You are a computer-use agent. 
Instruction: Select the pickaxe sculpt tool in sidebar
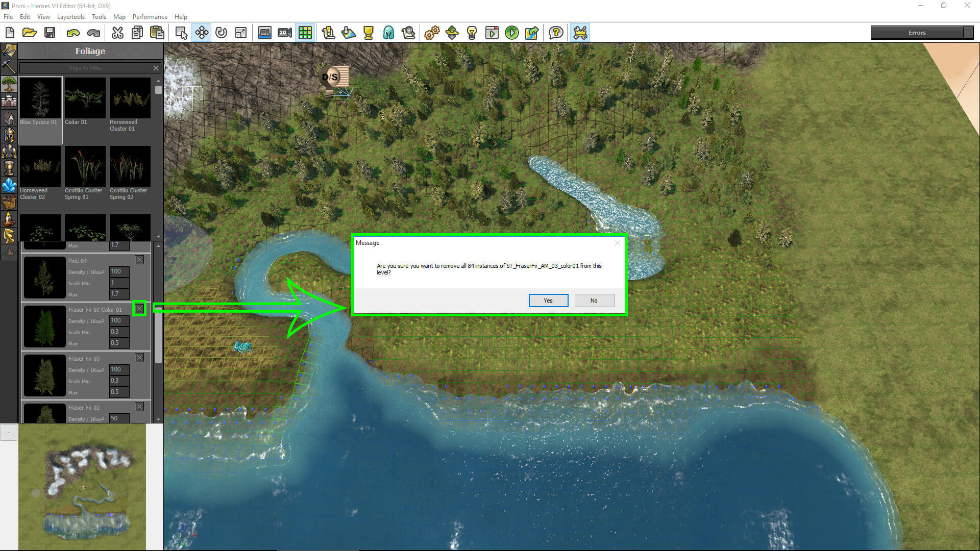(x=9, y=67)
